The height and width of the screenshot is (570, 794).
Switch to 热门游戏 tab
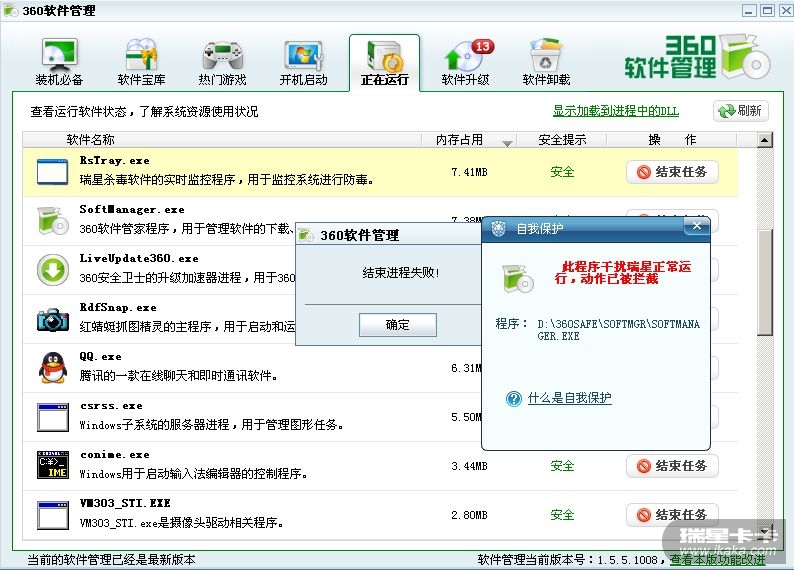(x=222, y=62)
